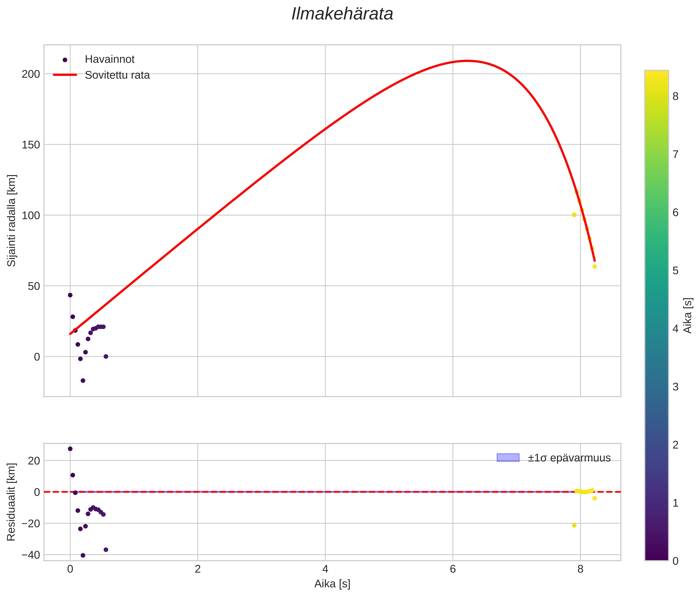Screen dimensions: 700x596
Task: Select the outlier yellow point at 100 km
Action: (x=574, y=215)
